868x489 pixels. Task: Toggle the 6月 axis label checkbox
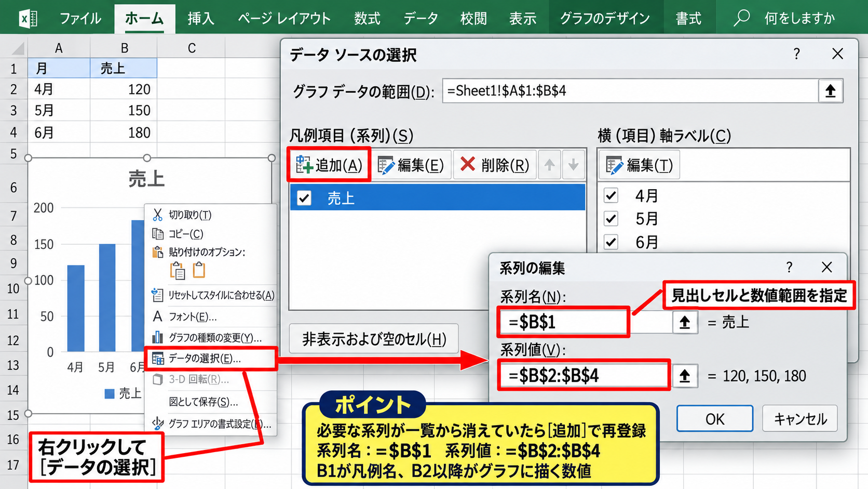611,242
